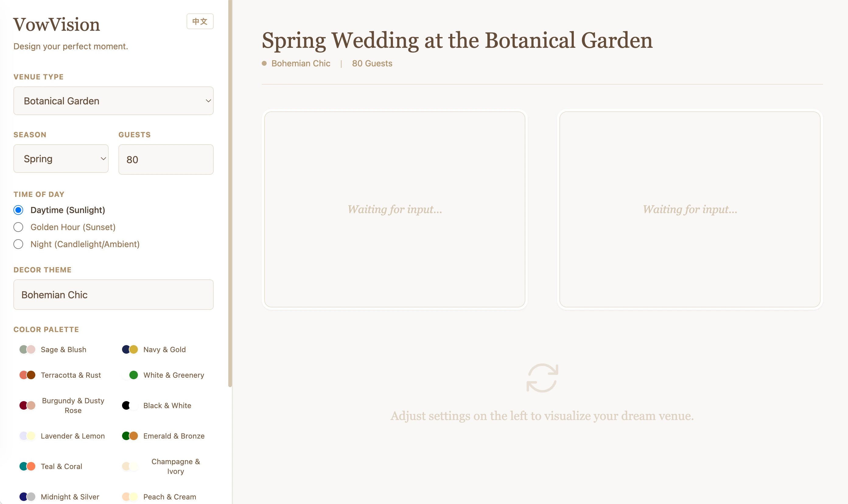
Task: Switch language with the 中文 button
Action: coord(200,21)
